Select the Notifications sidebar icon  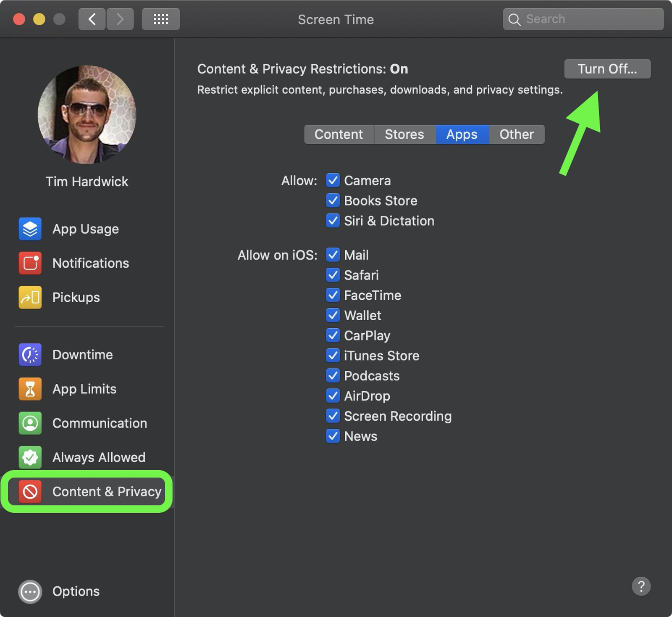pos(30,263)
